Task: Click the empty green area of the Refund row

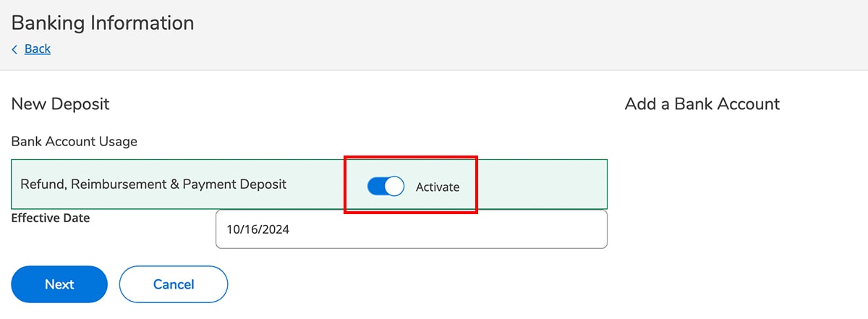Action: pos(542,184)
